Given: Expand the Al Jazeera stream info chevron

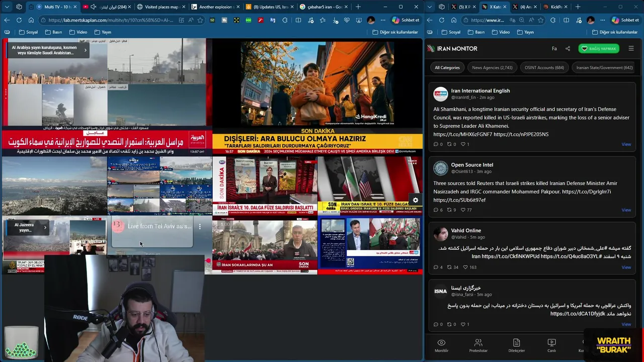Looking at the screenshot, I should [x=45, y=228].
